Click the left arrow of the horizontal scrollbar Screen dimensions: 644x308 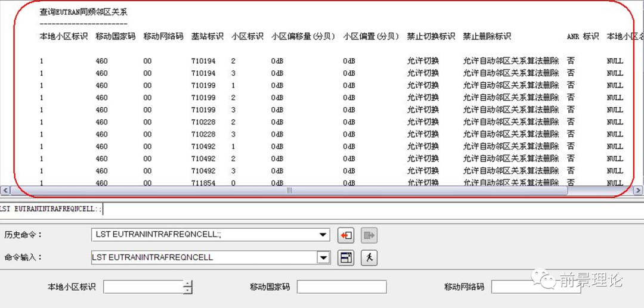coord(5,191)
